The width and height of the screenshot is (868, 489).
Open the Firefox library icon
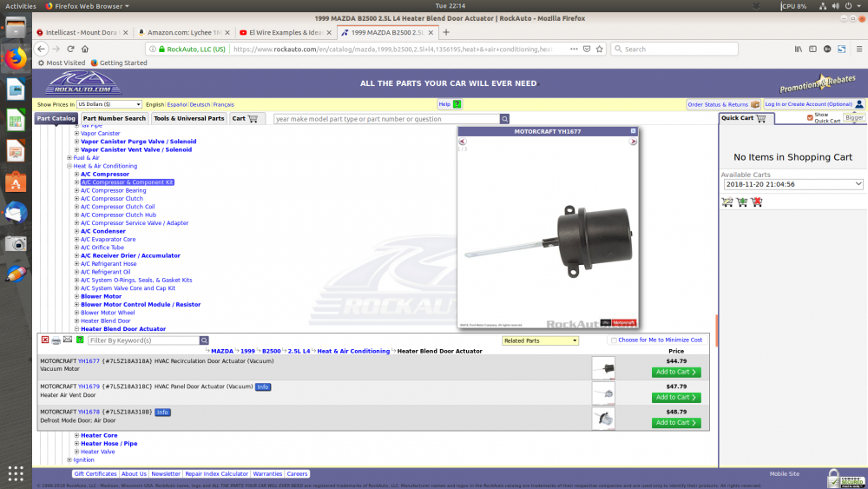[x=799, y=49]
